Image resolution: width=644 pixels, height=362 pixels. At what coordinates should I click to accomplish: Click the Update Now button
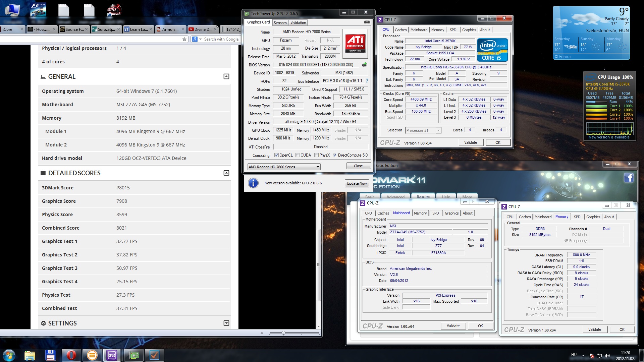(x=357, y=183)
